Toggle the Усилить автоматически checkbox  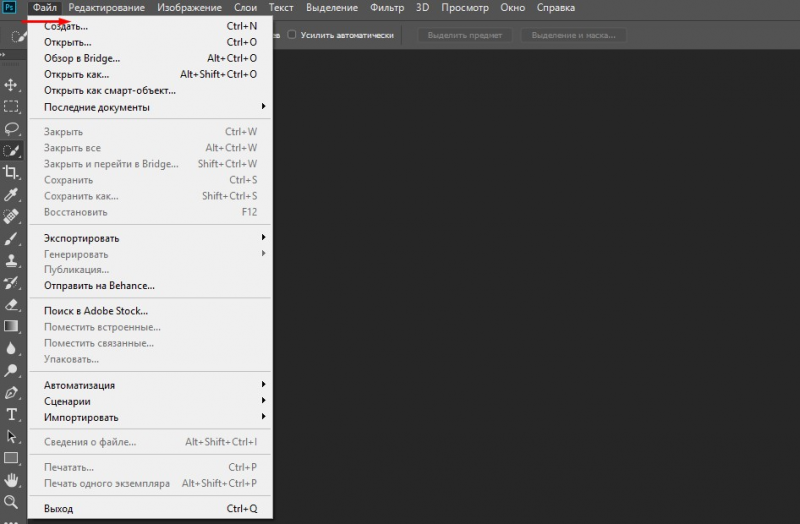[x=292, y=35]
